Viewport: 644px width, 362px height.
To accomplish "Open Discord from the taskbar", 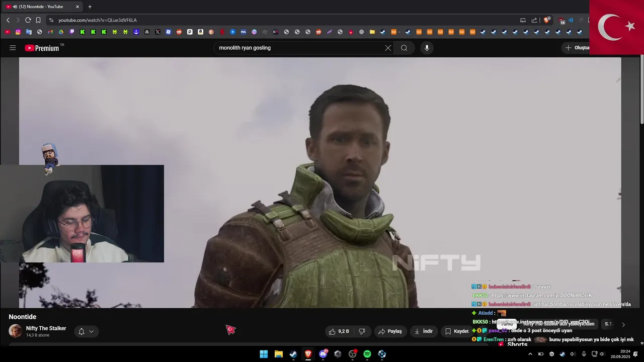I will click(x=323, y=354).
